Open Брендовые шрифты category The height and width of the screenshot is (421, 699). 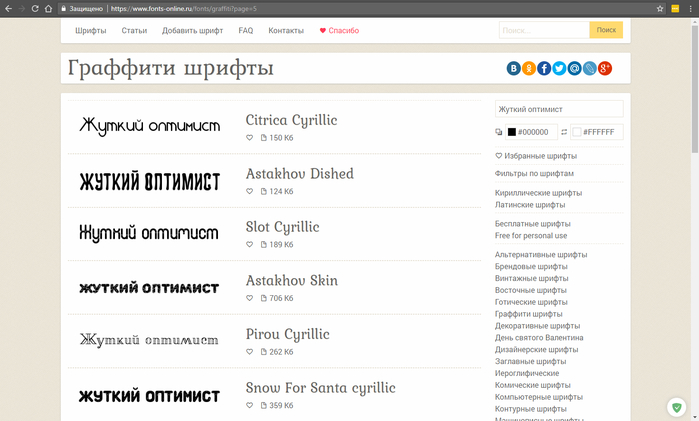[531, 267]
